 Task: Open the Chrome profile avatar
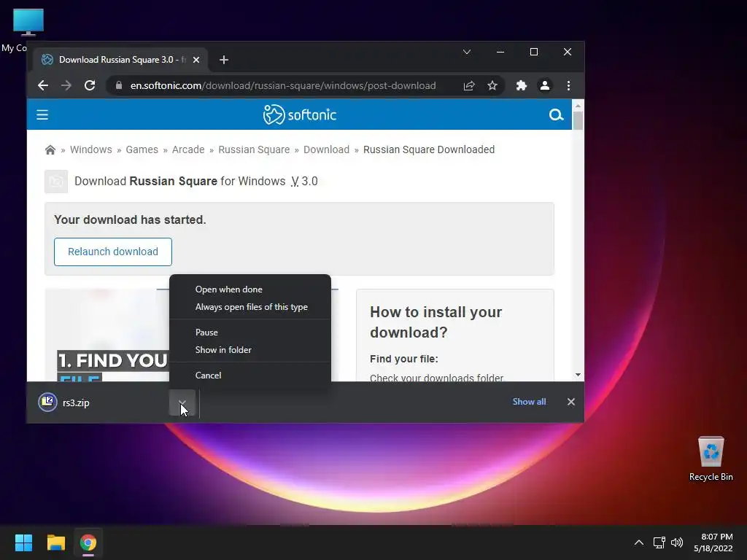[x=544, y=86]
